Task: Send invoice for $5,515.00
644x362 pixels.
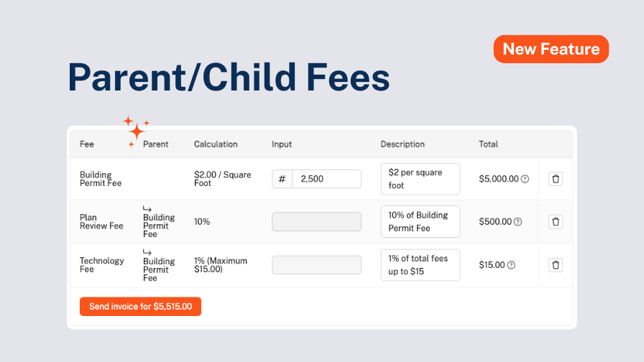Action: coord(140,307)
